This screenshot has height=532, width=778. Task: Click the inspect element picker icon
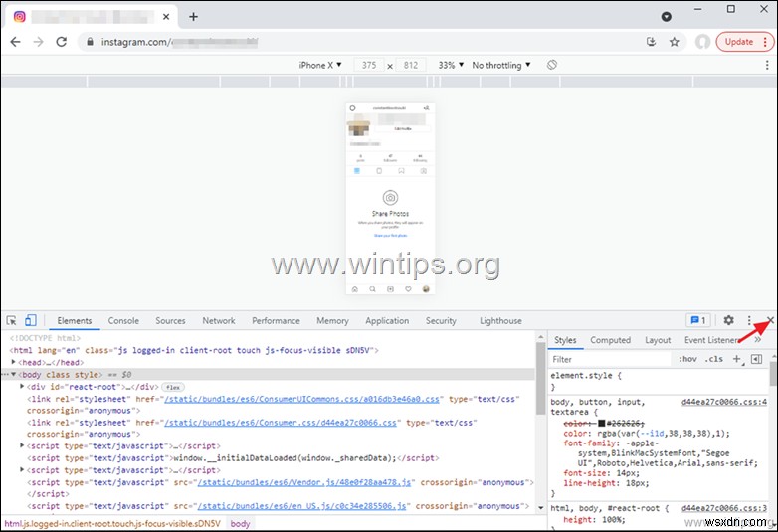pyautogui.click(x=11, y=320)
